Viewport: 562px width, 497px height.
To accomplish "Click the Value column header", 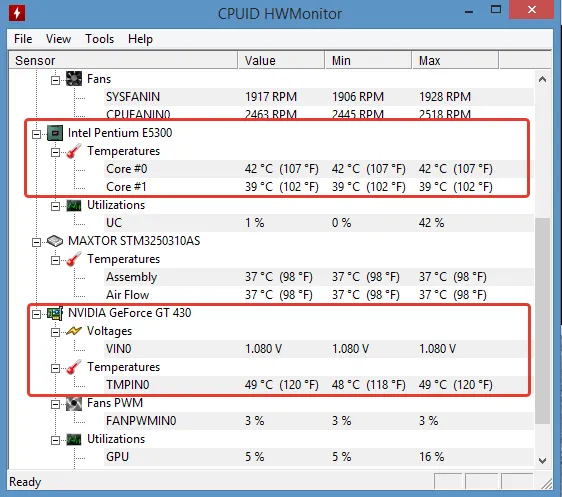I will 281,60.
